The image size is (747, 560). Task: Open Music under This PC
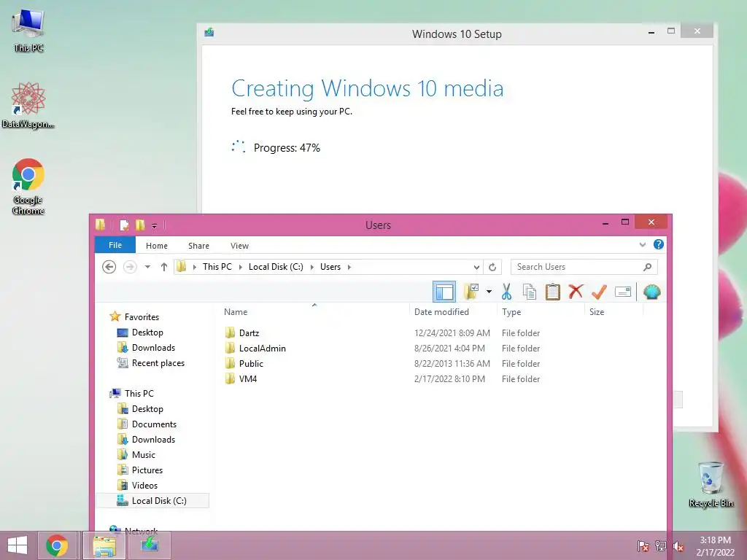(x=144, y=455)
